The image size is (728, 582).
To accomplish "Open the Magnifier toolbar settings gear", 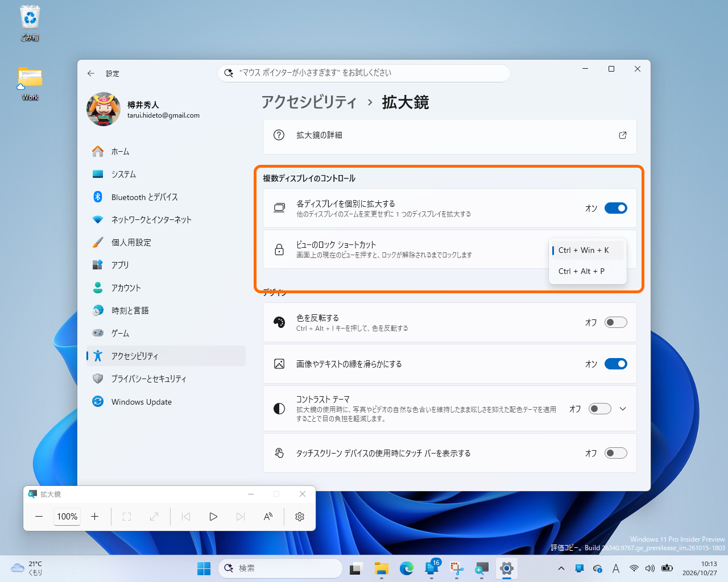I will [x=300, y=517].
